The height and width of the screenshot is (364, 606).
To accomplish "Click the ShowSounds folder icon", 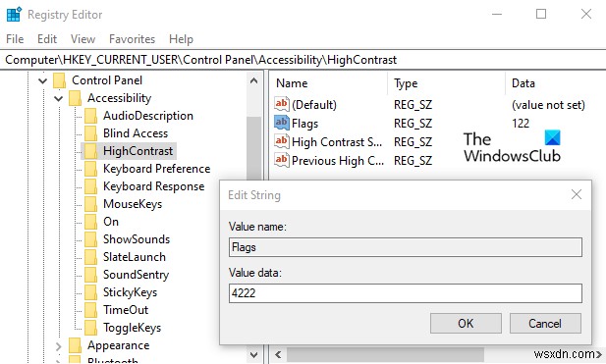I will pos(90,239).
